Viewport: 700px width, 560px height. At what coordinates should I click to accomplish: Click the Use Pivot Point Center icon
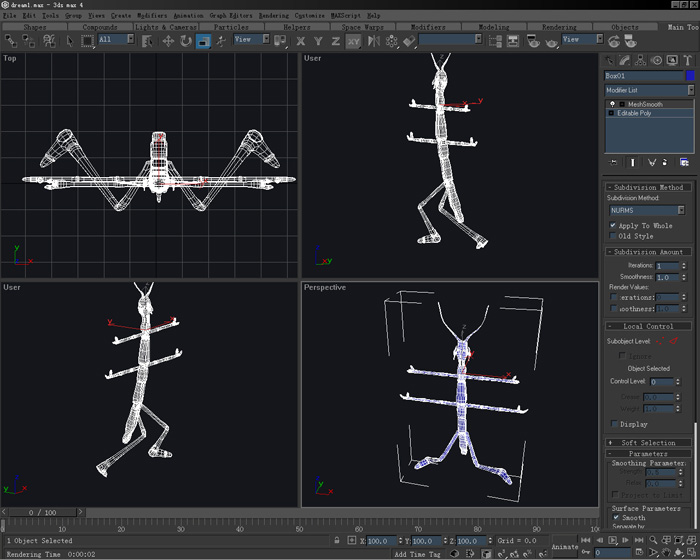280,41
